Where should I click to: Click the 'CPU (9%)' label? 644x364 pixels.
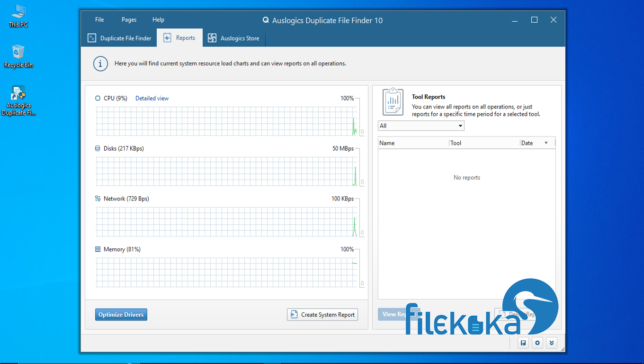click(116, 98)
